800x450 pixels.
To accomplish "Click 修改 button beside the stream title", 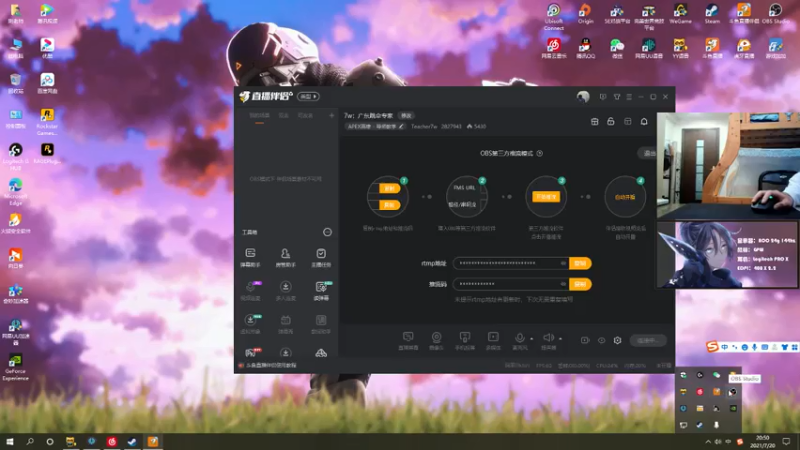I will [406, 116].
